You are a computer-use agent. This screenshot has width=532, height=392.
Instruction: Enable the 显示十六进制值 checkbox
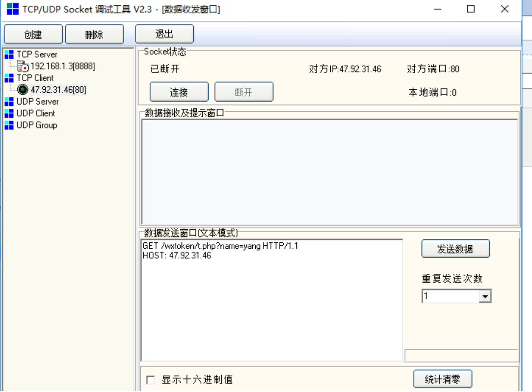[151, 380]
